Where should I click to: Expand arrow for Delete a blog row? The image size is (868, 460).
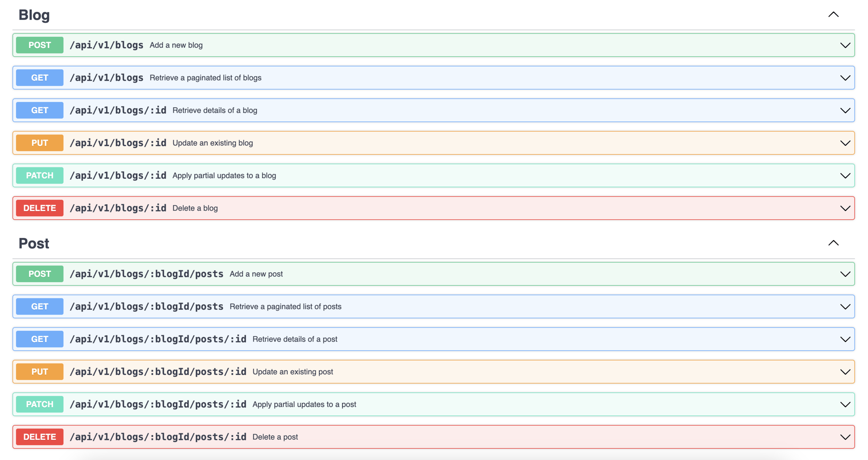[x=845, y=208]
